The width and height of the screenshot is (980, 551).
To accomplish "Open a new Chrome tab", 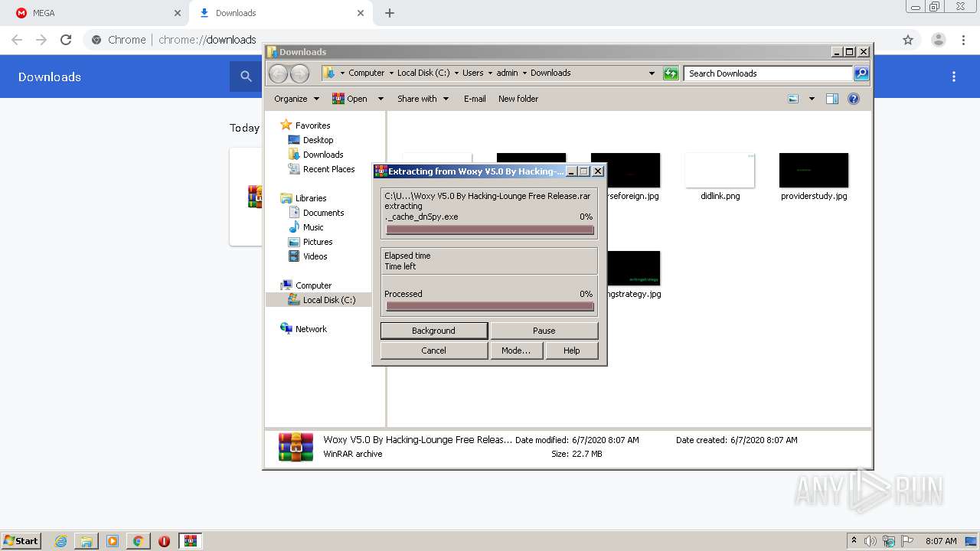I will coord(390,13).
